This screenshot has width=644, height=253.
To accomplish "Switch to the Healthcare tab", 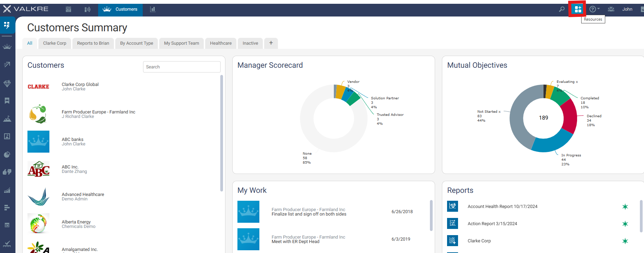I will pos(221,43).
